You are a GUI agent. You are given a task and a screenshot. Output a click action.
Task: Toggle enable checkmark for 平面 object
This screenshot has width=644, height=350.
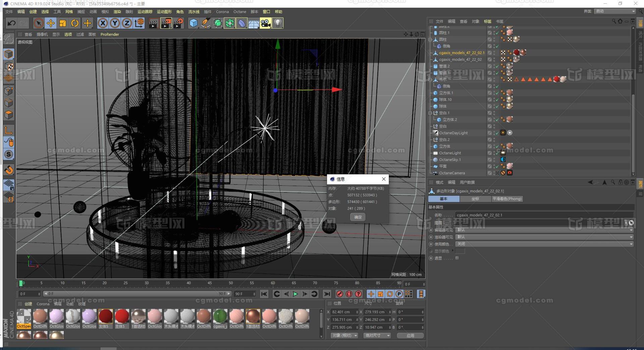[x=497, y=166]
